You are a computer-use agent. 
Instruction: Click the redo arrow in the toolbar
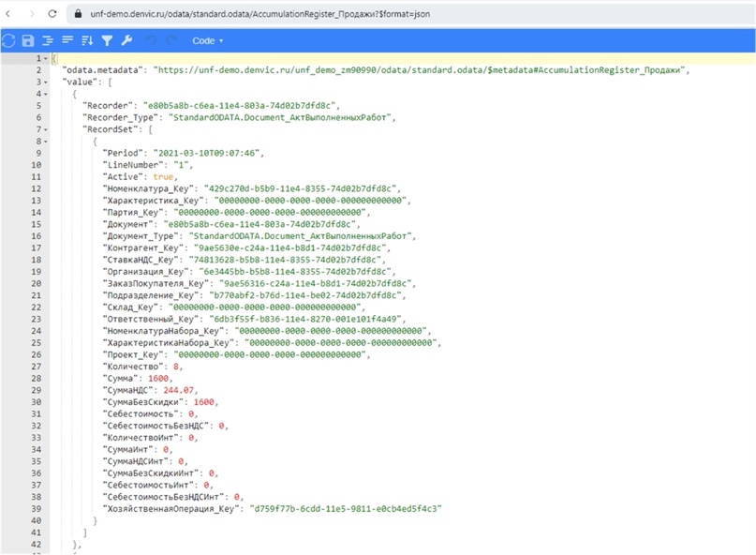click(170, 41)
